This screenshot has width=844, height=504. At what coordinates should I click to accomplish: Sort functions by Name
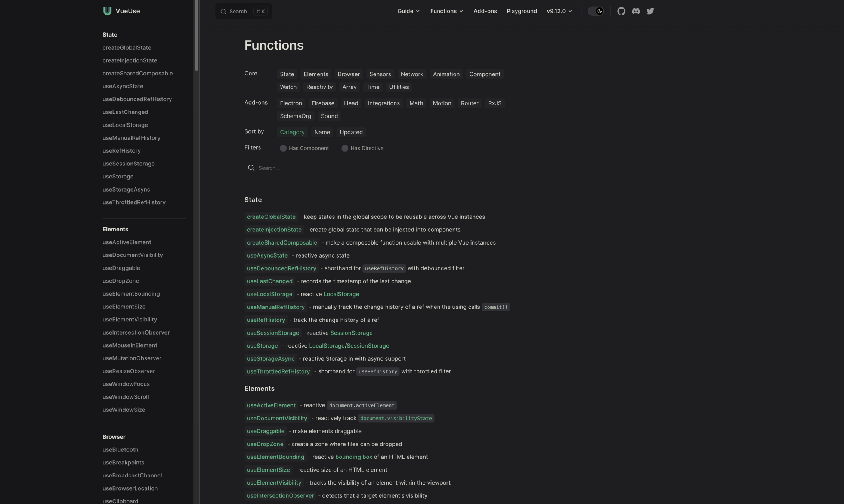(x=322, y=132)
